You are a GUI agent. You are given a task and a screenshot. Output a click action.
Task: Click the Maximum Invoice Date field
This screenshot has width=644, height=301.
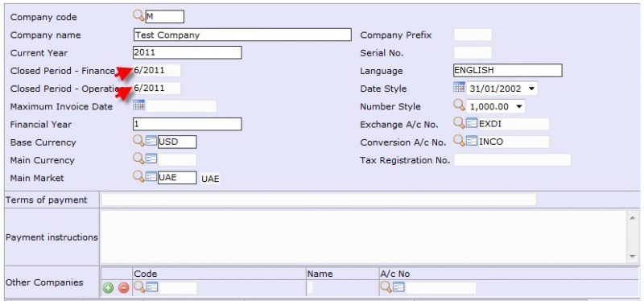tap(181, 106)
